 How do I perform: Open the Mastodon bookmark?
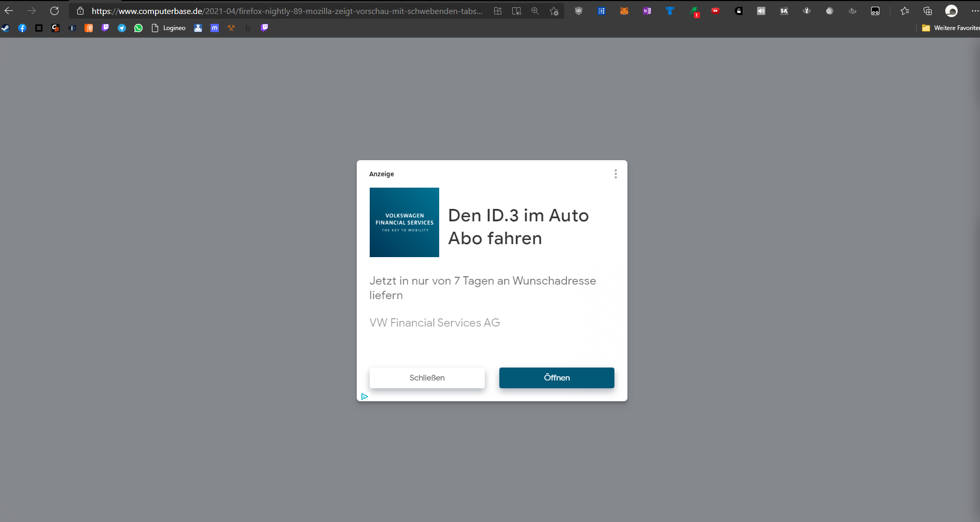tap(215, 28)
